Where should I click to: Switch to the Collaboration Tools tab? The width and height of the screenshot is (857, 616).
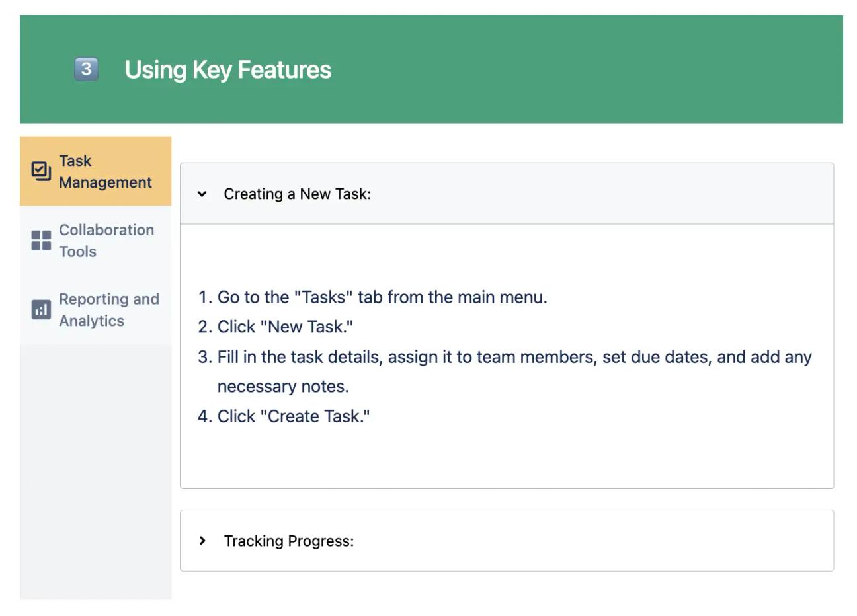click(95, 241)
